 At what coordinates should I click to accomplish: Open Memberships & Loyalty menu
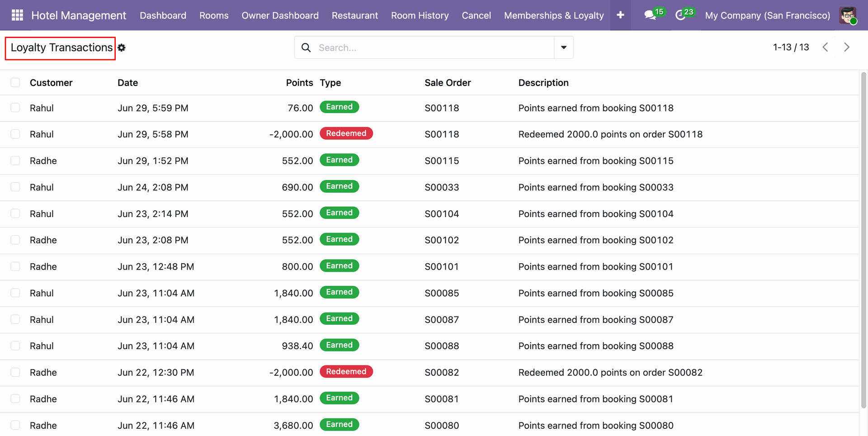554,15
